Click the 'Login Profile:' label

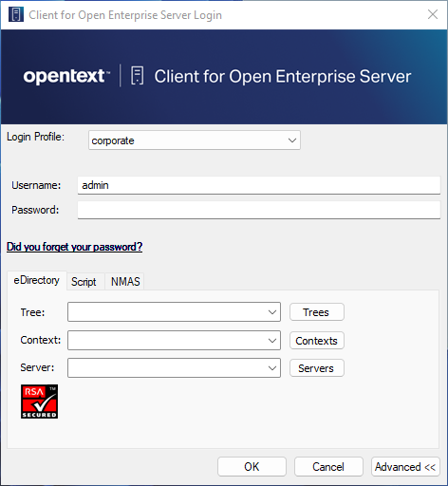pyautogui.click(x=35, y=137)
